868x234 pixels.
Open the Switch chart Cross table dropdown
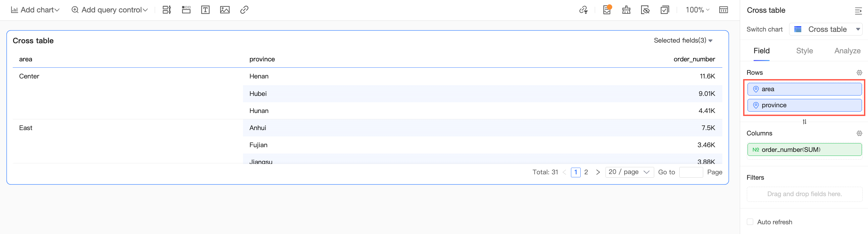826,29
